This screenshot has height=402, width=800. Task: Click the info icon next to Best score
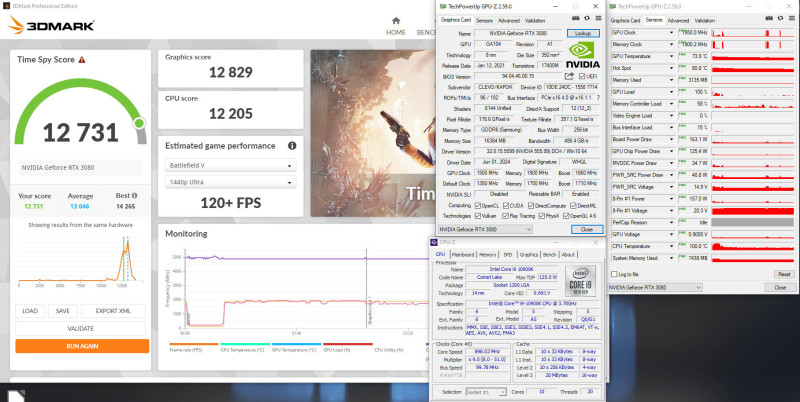134,195
